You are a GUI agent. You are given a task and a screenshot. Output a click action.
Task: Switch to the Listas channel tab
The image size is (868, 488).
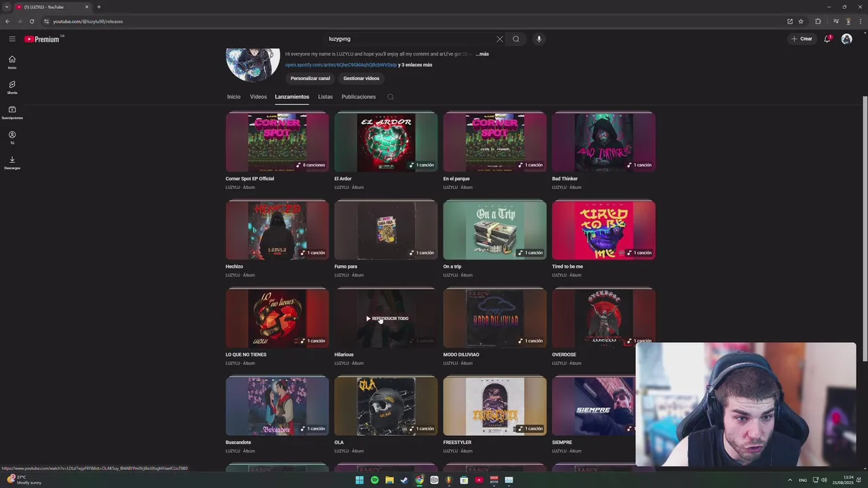coord(325,97)
